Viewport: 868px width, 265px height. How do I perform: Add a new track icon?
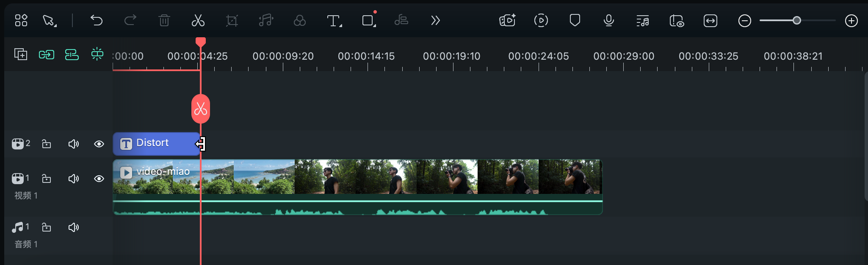click(21, 54)
